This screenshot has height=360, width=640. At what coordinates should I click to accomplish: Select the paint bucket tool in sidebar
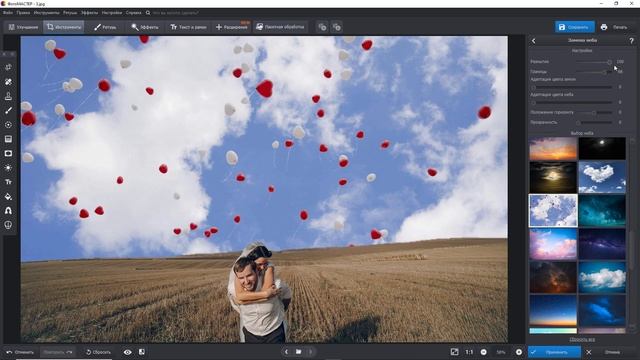click(x=8, y=196)
